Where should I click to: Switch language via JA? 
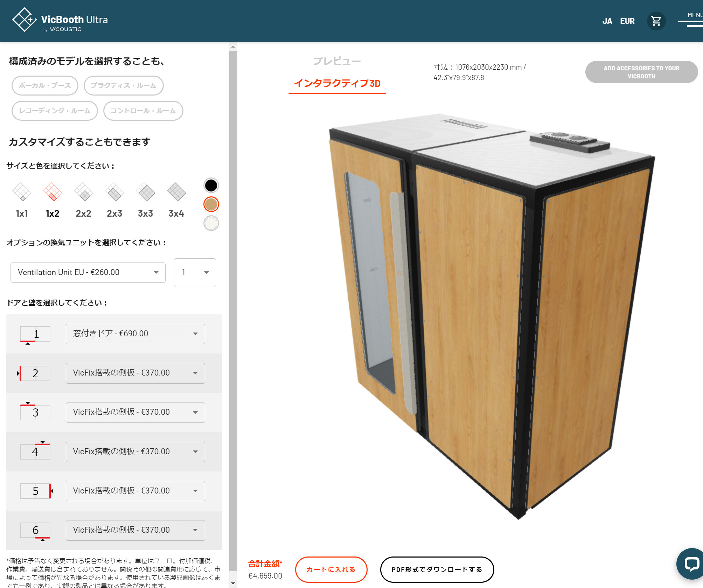[x=607, y=21]
